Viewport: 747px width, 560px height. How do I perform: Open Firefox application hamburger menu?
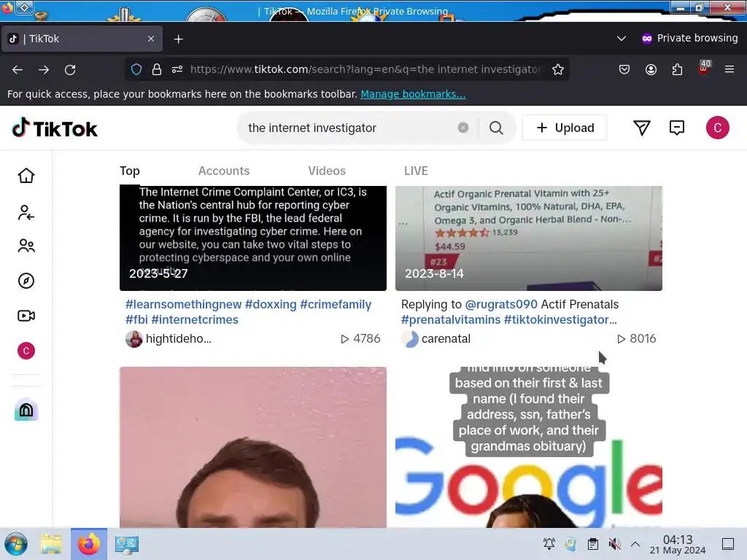(x=729, y=69)
